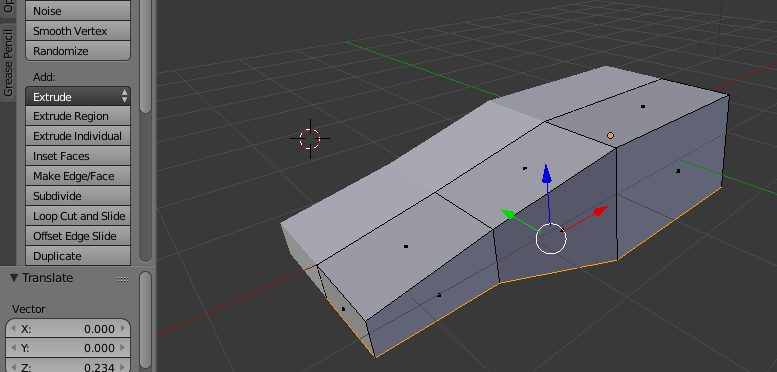Increase the X vector value arrow
Screen dimensions: 777x372
(x=123, y=328)
